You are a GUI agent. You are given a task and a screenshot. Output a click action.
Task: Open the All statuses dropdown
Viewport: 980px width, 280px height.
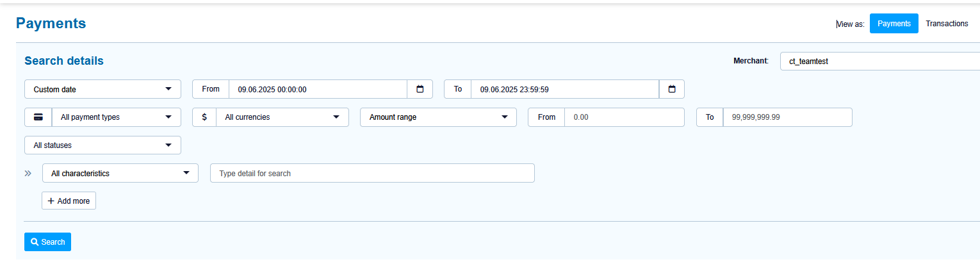click(x=102, y=145)
